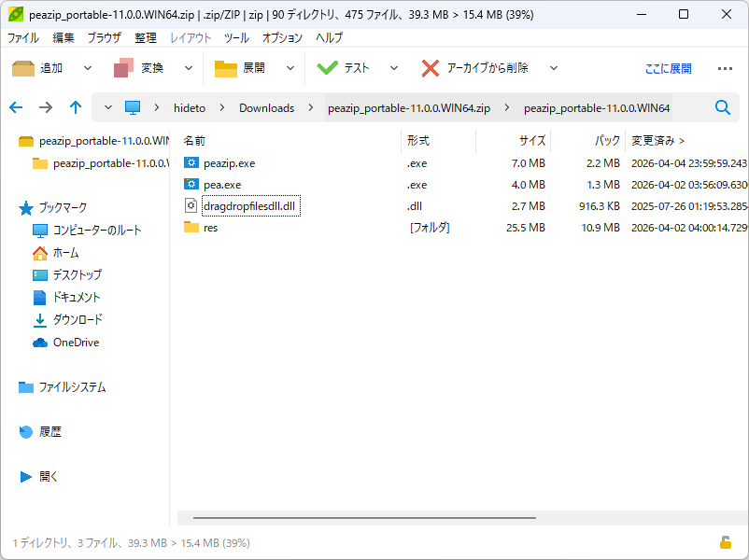The image size is (749, 560).
Task: Navigate up using the up arrow icon
Action: click(x=76, y=107)
